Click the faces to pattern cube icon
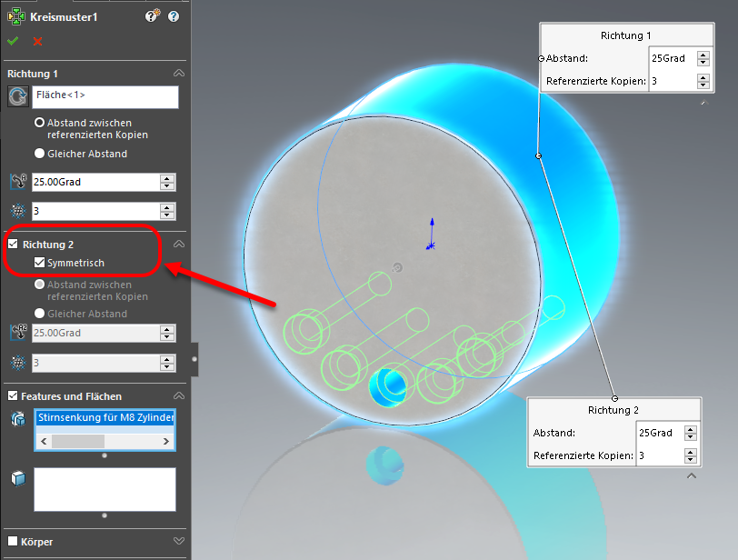Image resolution: width=738 pixels, height=560 pixels. click(x=18, y=478)
